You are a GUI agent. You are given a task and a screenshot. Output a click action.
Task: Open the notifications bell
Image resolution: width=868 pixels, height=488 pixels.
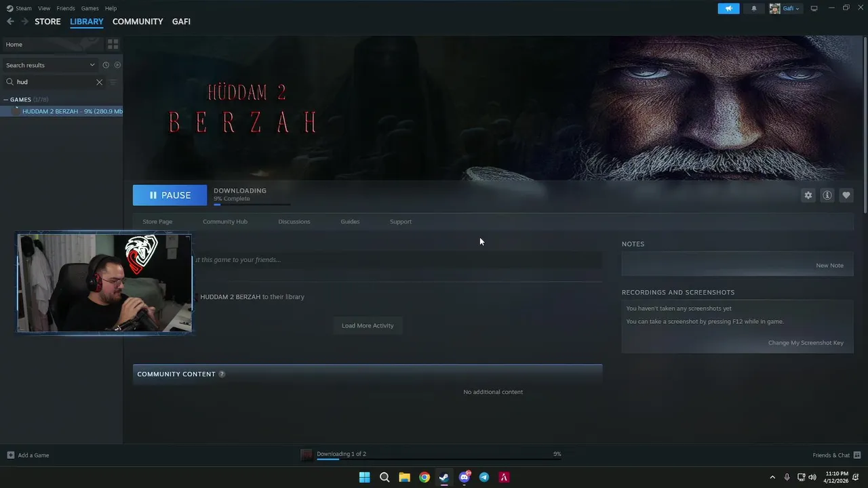click(754, 8)
